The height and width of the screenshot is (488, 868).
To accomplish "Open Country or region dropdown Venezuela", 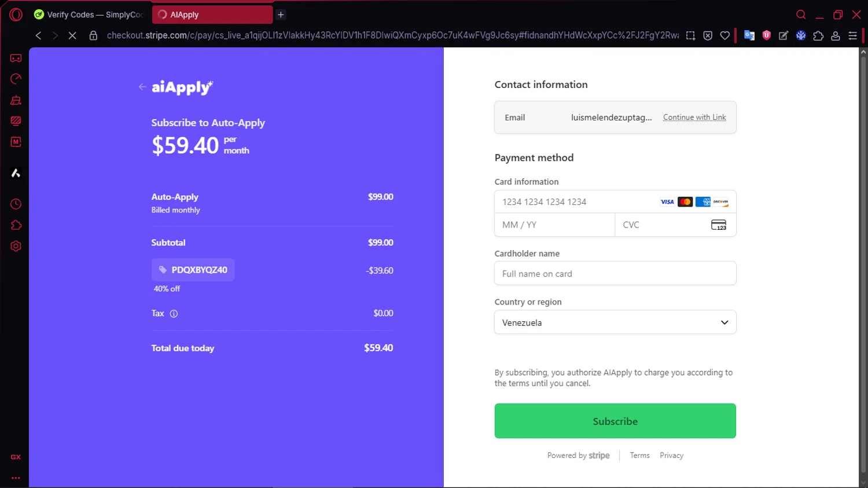I will (x=615, y=322).
